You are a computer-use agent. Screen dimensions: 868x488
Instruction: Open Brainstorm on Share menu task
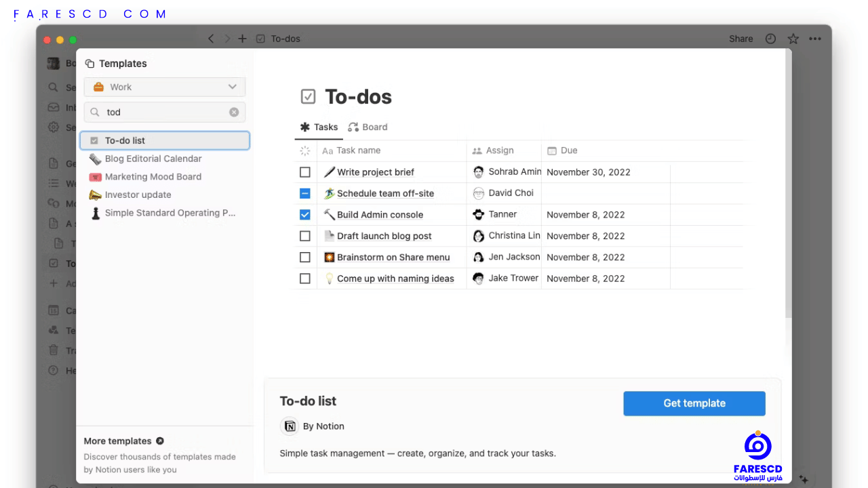click(393, 257)
